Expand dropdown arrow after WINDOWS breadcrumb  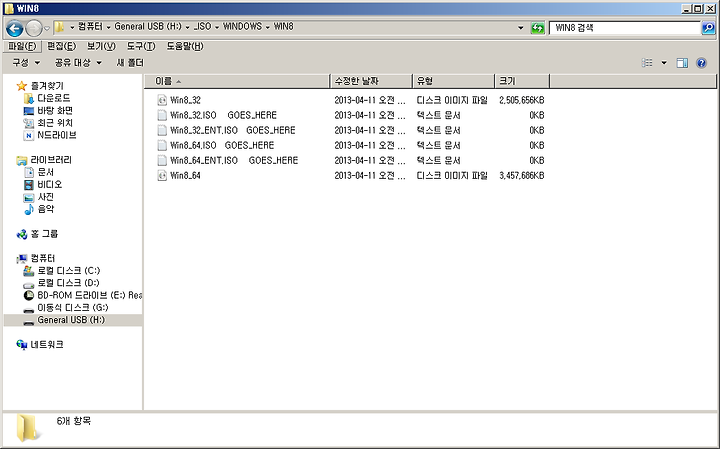pyautogui.click(x=268, y=28)
